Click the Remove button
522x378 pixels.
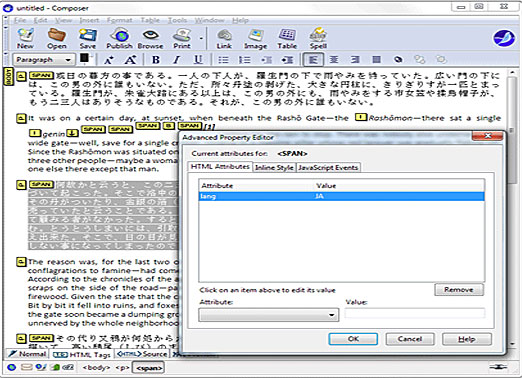459,289
